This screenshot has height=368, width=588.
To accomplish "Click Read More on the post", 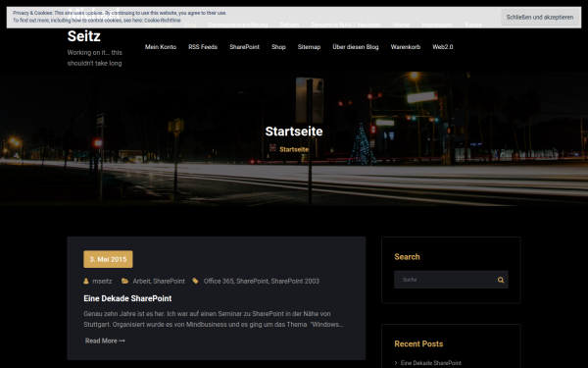I will coord(105,341).
